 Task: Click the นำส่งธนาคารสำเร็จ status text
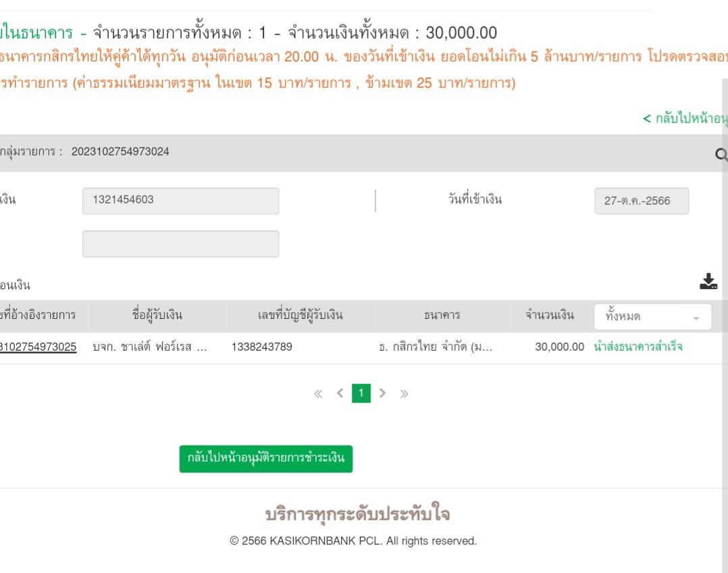click(x=638, y=347)
